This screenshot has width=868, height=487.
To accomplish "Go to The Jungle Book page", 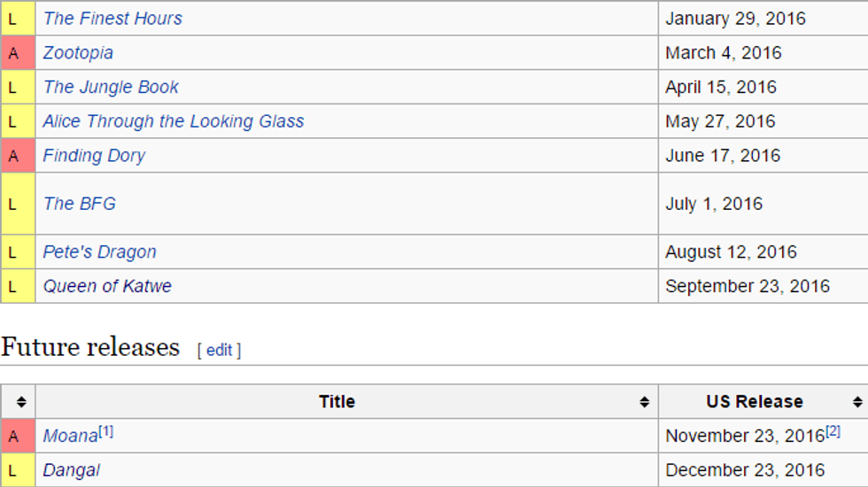I will (111, 87).
